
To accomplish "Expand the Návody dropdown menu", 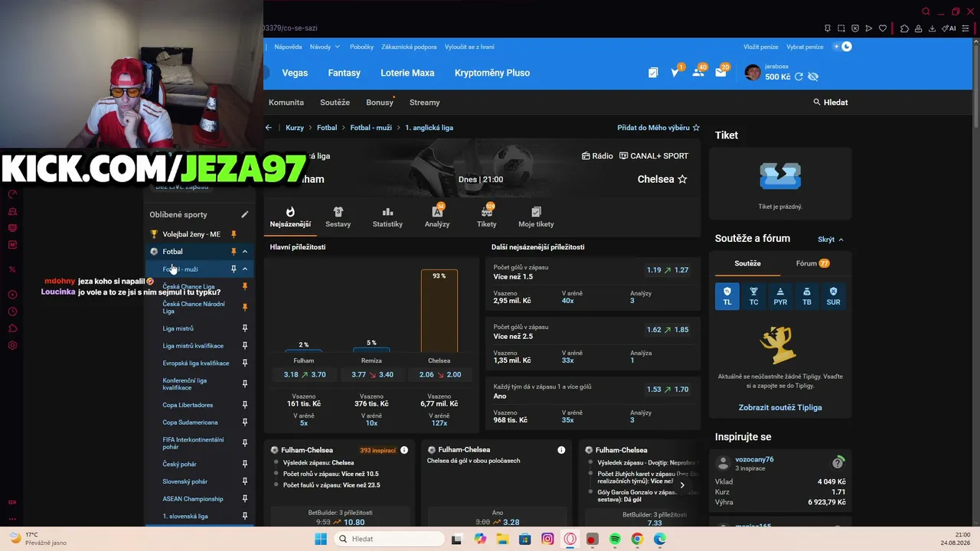I will [325, 47].
